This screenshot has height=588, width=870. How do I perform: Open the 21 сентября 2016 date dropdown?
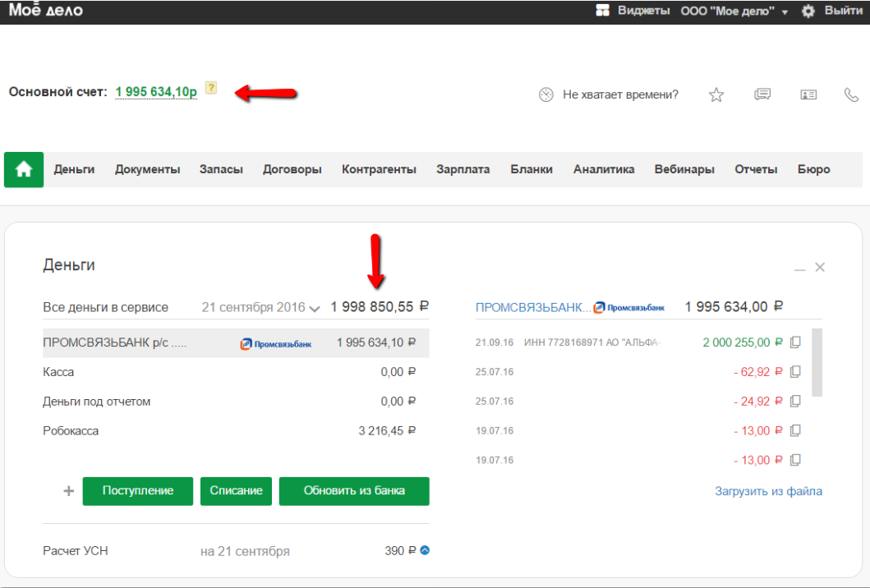click(x=260, y=307)
